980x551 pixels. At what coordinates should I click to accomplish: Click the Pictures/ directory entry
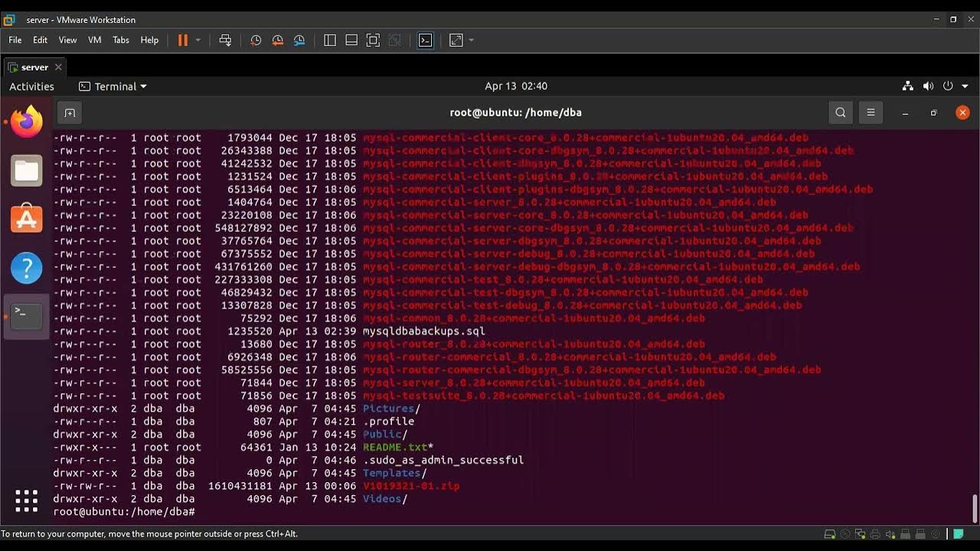click(x=391, y=409)
